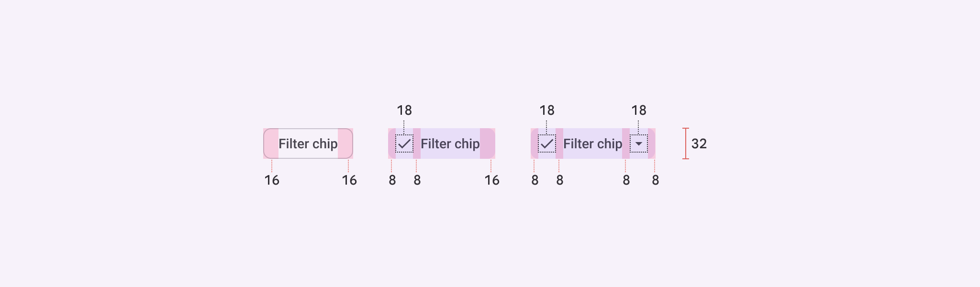Open the dropdown arrow on the rightmost chip

point(639,143)
